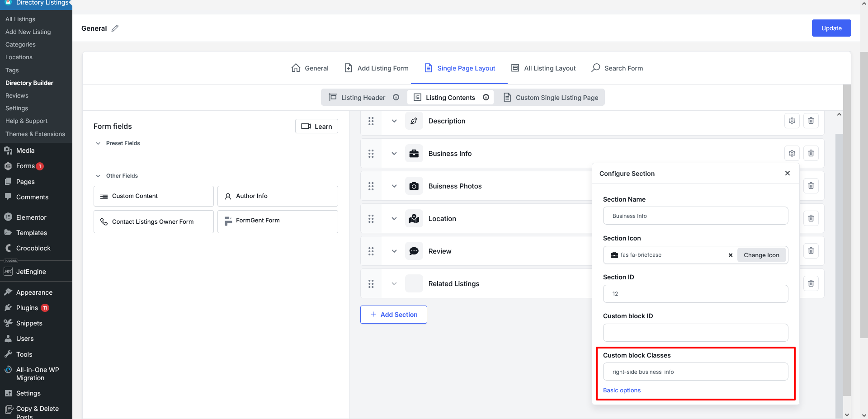Click the gear icon on Business Info row
This screenshot has width=868, height=419.
click(x=792, y=154)
